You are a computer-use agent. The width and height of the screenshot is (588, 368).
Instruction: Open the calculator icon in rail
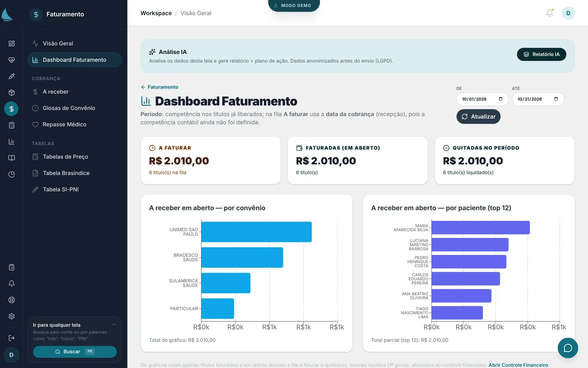[x=11, y=125]
